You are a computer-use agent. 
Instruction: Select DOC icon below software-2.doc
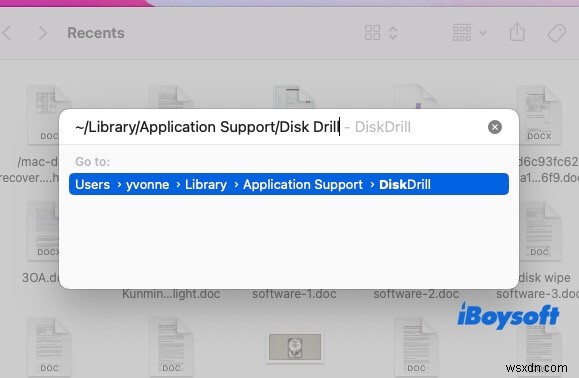pos(416,347)
